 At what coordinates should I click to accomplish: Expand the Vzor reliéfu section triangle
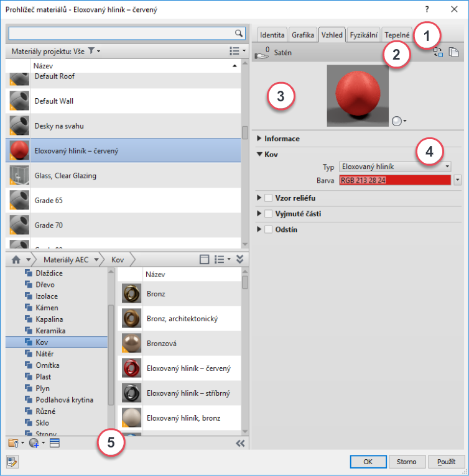pos(259,198)
